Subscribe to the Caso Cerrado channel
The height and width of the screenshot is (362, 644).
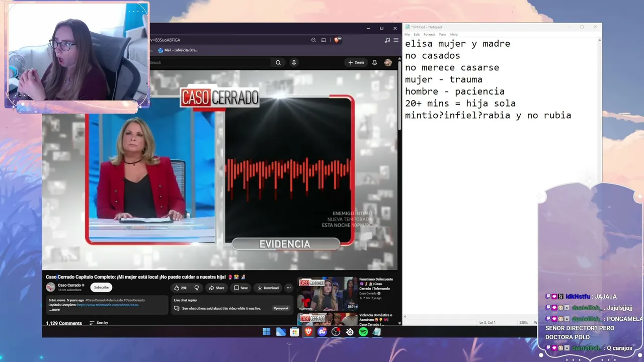[x=101, y=287]
